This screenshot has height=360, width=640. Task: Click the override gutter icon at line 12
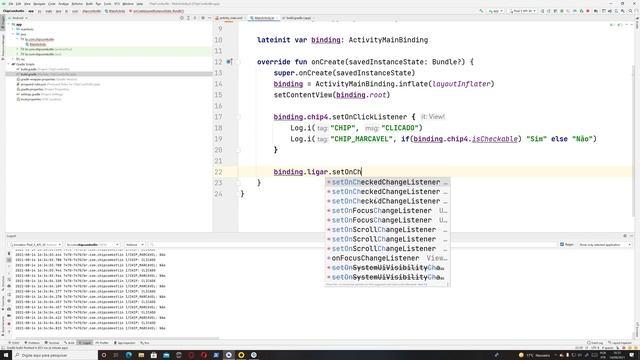click(x=229, y=62)
